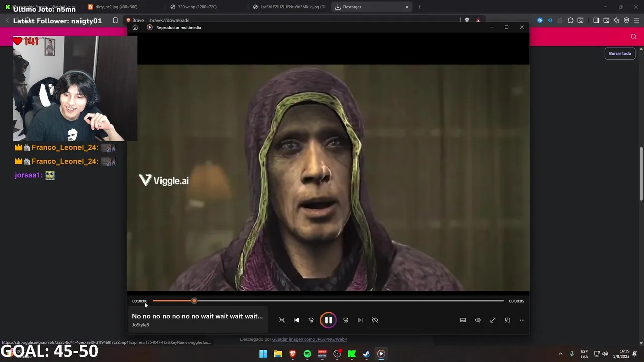Open the volume control in the media player

coord(478,320)
